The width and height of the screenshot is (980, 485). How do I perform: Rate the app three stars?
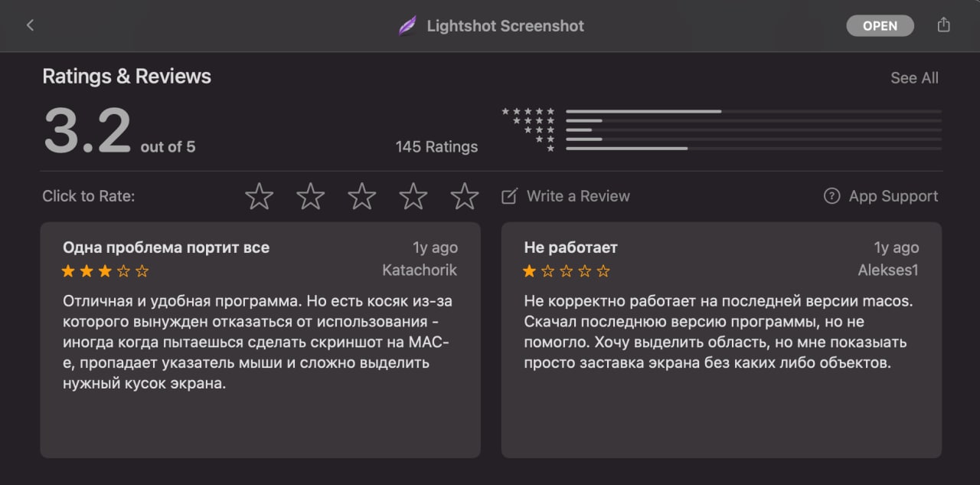(362, 196)
